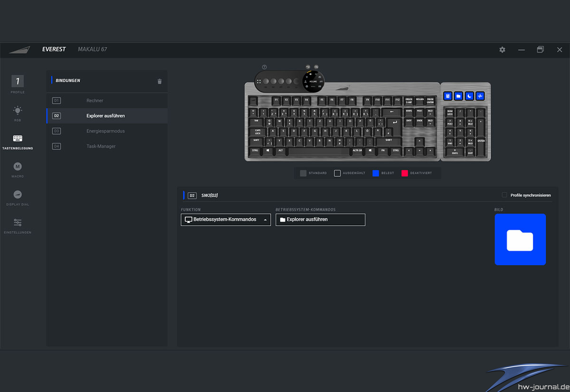Screen dimensions: 570x392
Task: Select the left arrow key
Action: click(408, 151)
